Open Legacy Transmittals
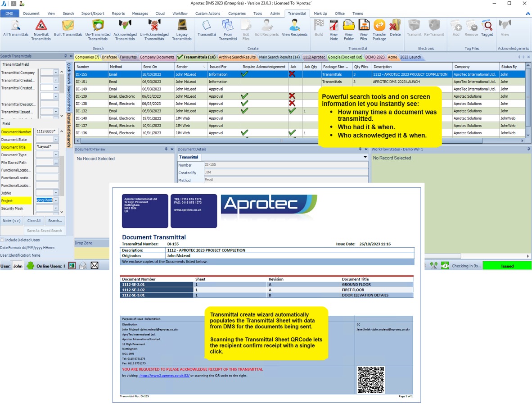532x404 pixels. tap(182, 30)
